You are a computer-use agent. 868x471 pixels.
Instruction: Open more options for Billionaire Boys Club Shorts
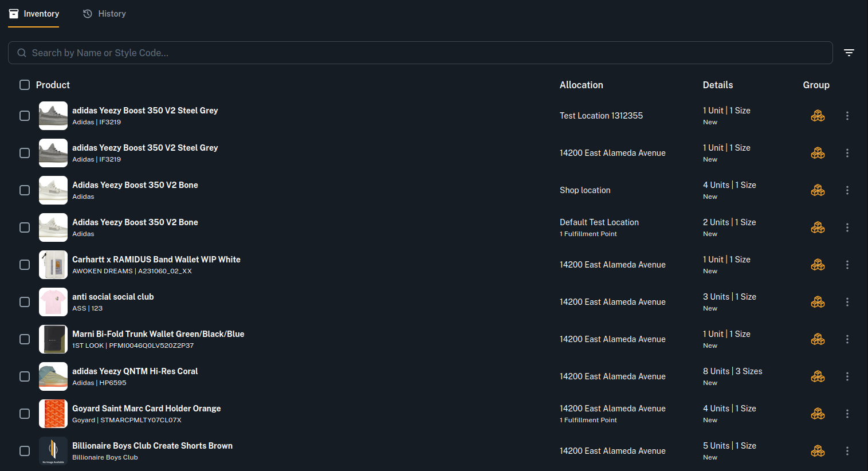(x=847, y=451)
